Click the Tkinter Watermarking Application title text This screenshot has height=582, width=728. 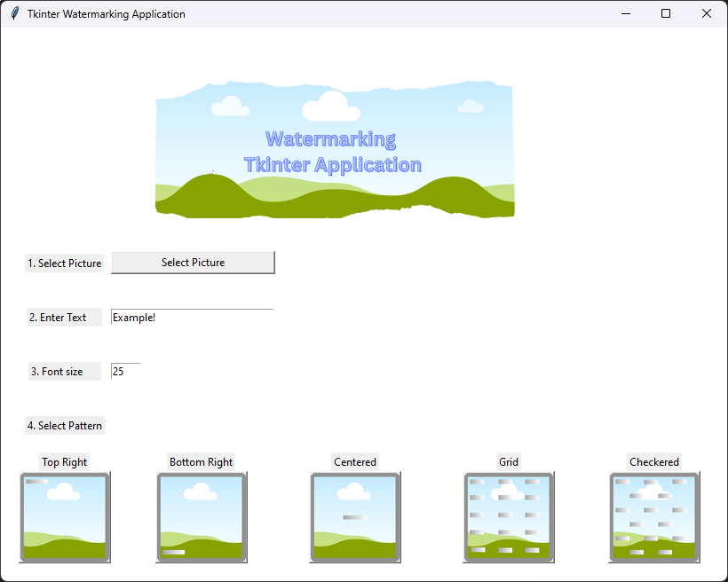point(106,13)
